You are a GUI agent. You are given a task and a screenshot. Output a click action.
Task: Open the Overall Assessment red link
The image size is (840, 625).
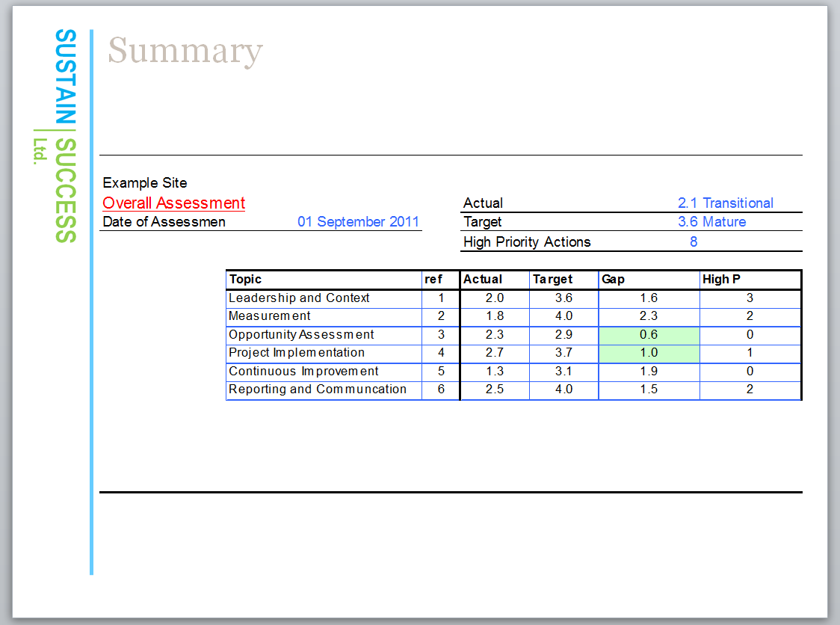(173, 203)
